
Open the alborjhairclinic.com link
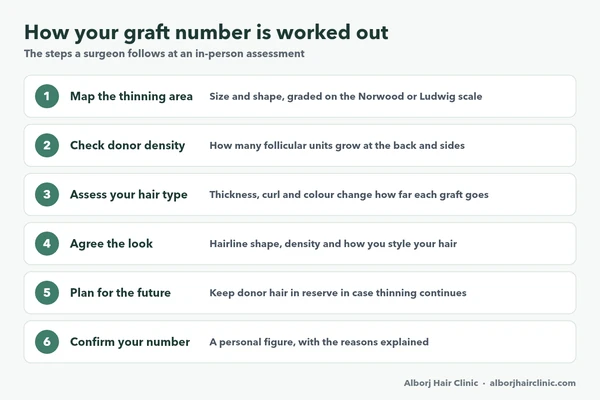click(533, 383)
